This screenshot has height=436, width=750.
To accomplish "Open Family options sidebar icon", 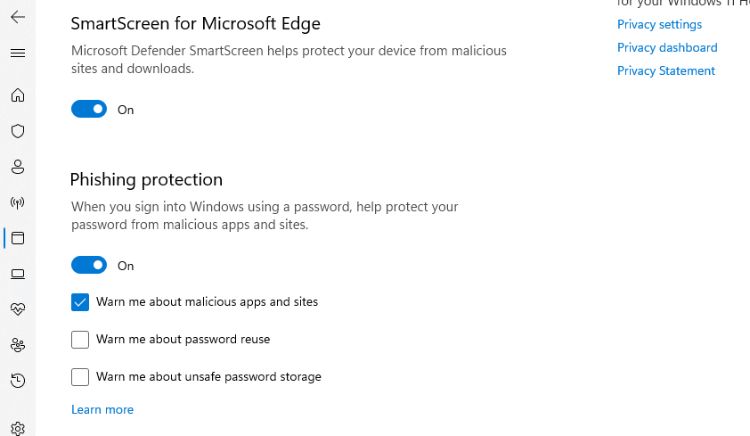I will pos(17,345).
